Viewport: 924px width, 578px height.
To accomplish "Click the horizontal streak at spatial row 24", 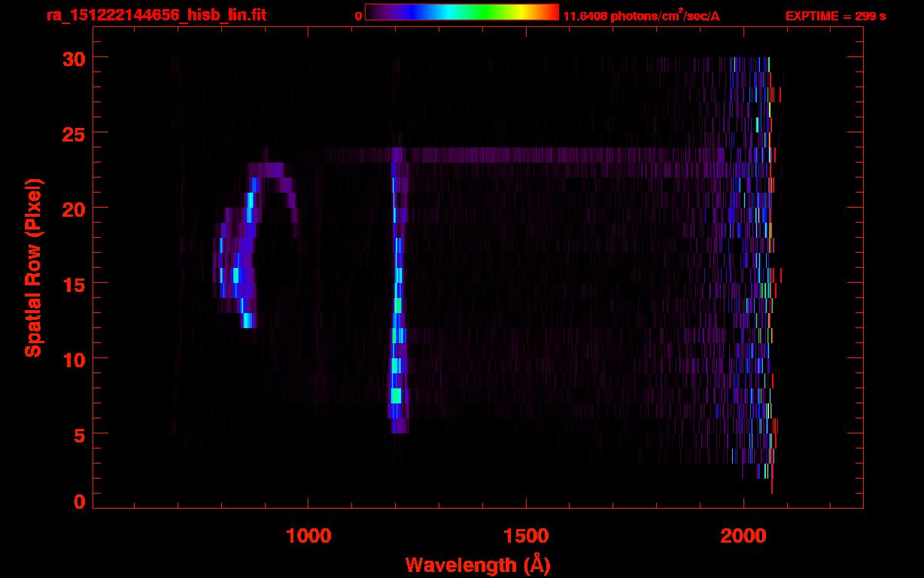I will pyautogui.click(x=527, y=154).
